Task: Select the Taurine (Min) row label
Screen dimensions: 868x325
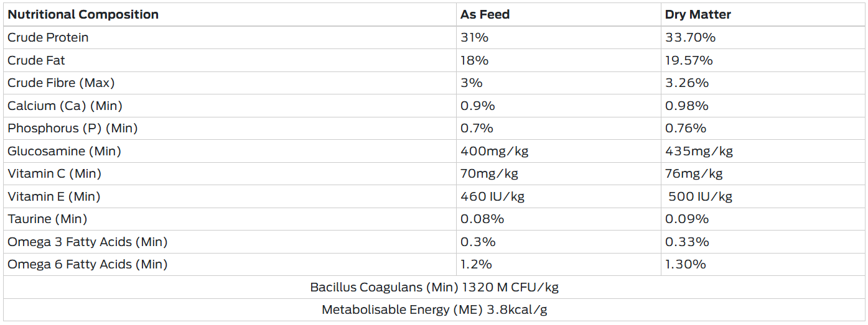Action: coord(47,219)
